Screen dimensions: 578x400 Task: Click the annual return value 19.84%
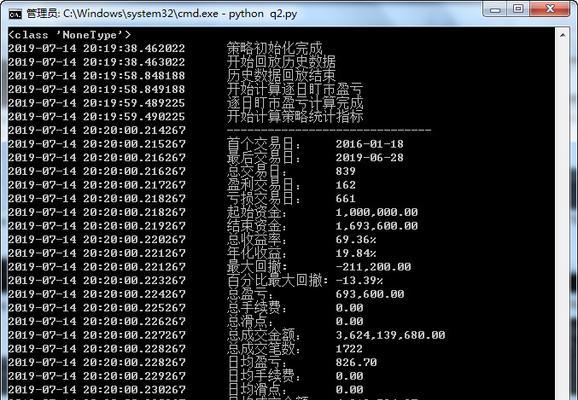[356, 253]
